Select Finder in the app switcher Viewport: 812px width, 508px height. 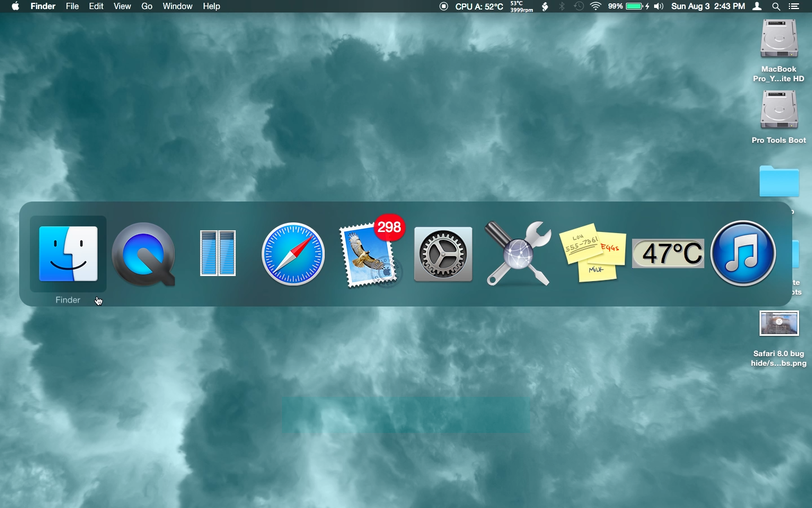68,254
